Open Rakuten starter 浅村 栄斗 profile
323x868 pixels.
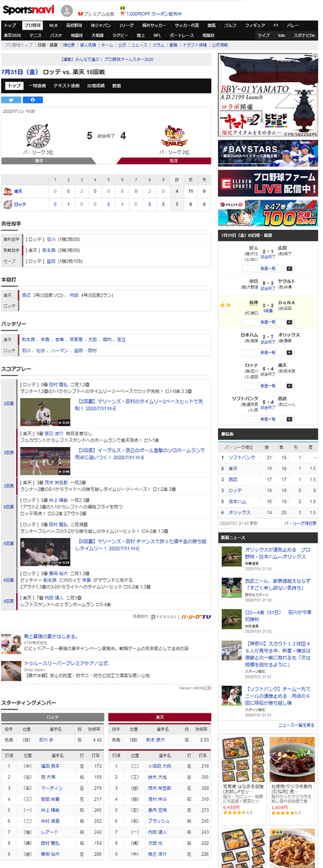[157, 798]
